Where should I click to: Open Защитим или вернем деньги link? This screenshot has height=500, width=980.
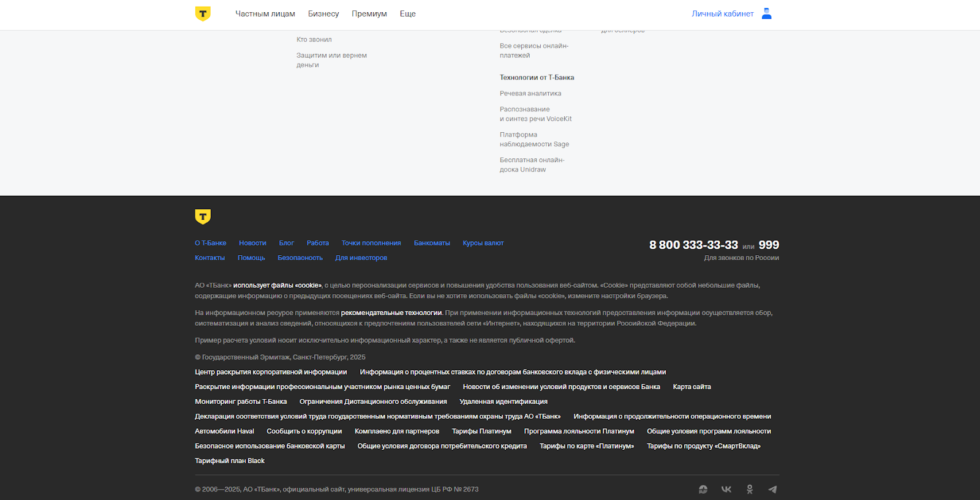click(331, 60)
